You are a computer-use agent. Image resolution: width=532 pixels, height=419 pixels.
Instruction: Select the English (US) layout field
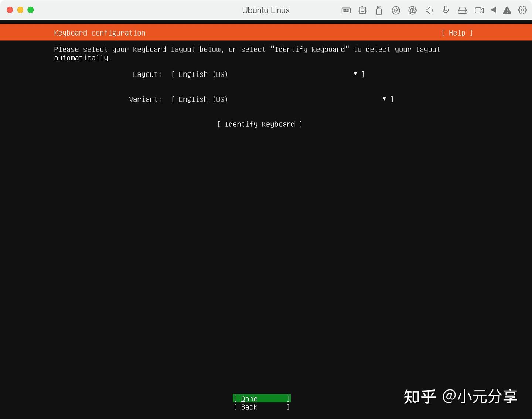pyautogui.click(x=203, y=74)
